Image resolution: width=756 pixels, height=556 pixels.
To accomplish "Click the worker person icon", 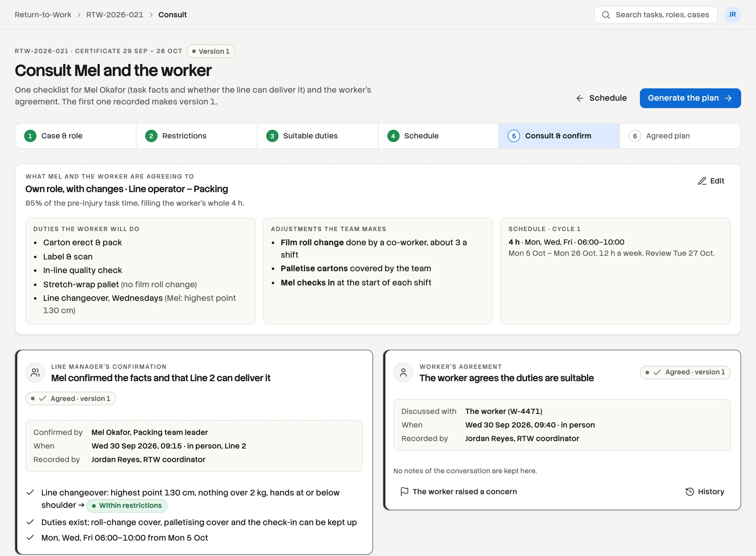I will [403, 373].
